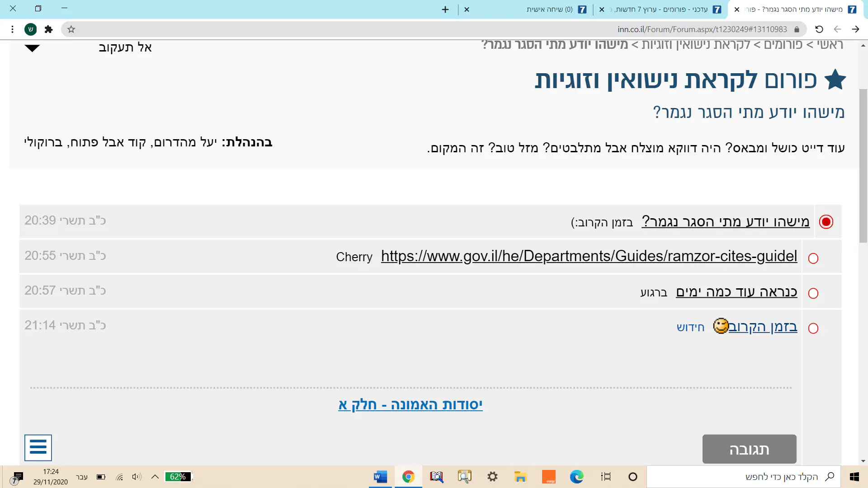Open the Chrome extensions puzzle icon
868x488 pixels.
click(x=48, y=29)
